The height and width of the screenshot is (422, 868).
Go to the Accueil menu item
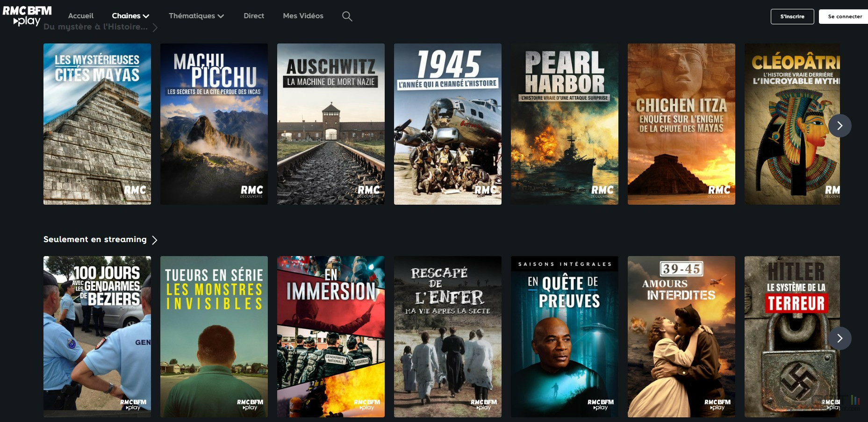pos(81,16)
